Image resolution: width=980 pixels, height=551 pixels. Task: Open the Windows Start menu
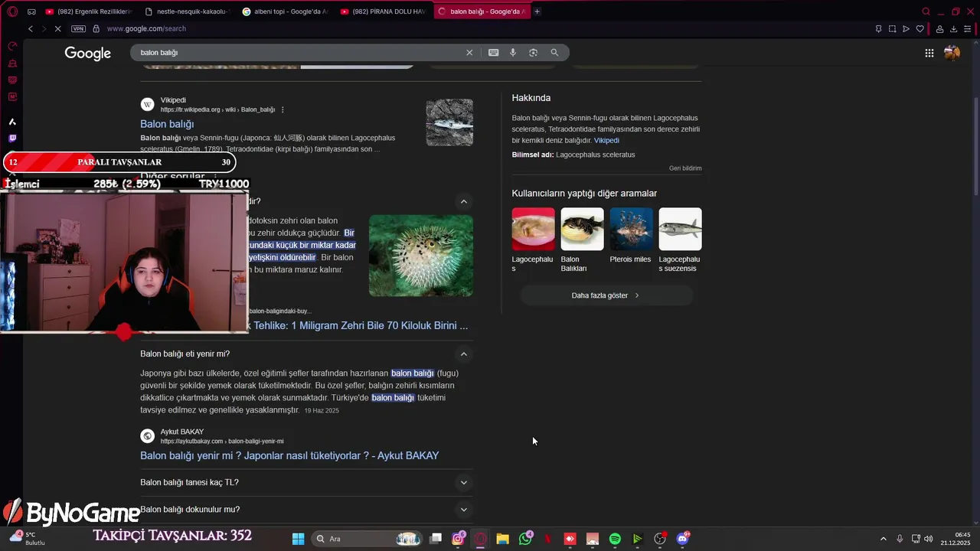[298, 539]
